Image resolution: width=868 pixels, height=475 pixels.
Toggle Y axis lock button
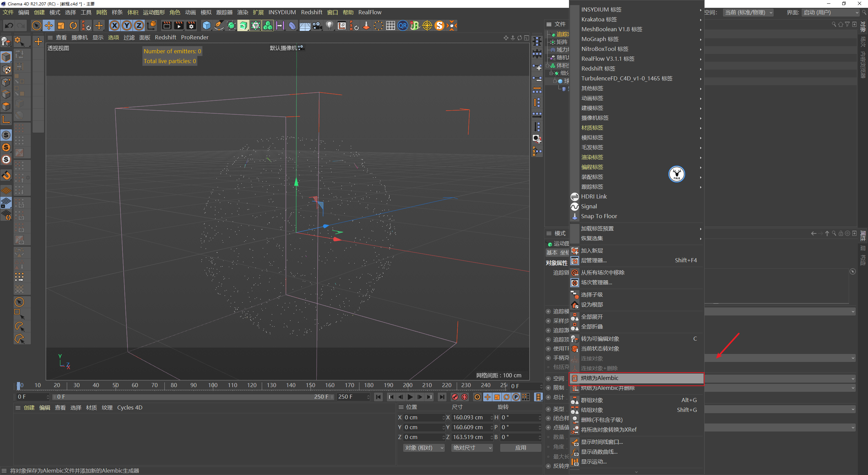pos(127,25)
